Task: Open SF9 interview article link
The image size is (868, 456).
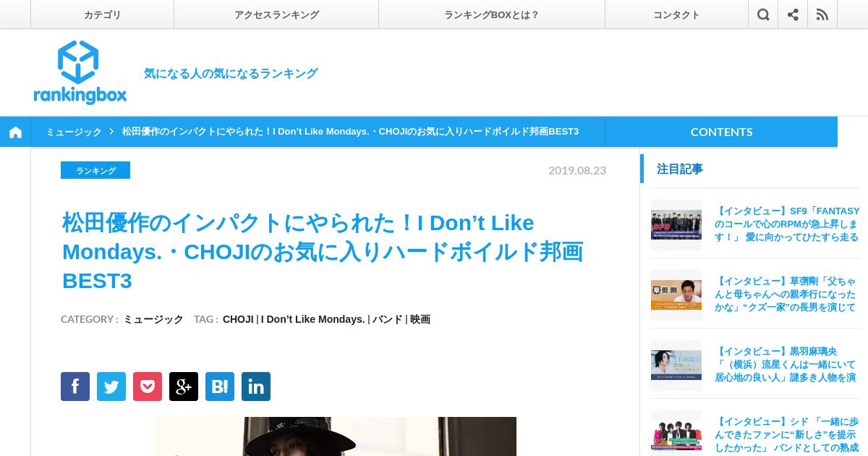Action: (787, 224)
